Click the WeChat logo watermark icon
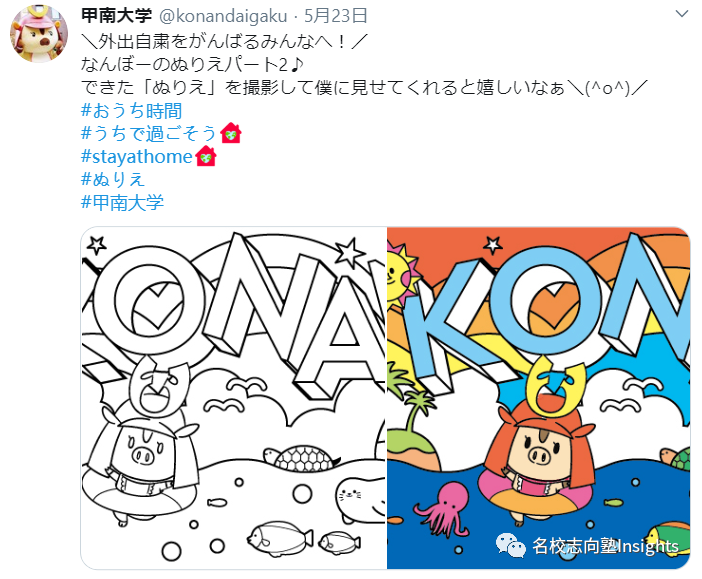This screenshot has height=579, width=702. (510, 546)
